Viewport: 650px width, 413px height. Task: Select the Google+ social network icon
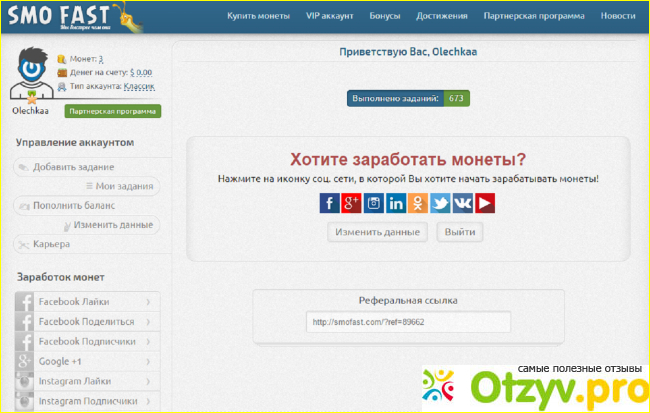tap(351, 203)
